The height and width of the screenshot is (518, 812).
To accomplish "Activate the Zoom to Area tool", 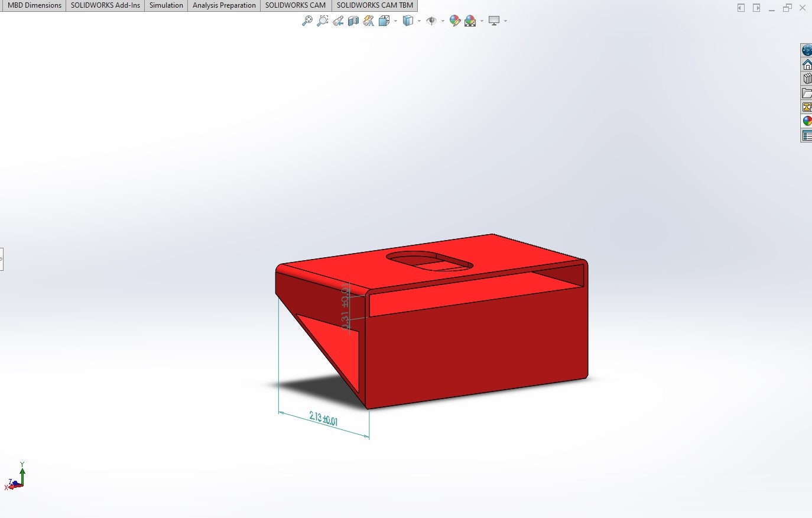I will coord(322,21).
